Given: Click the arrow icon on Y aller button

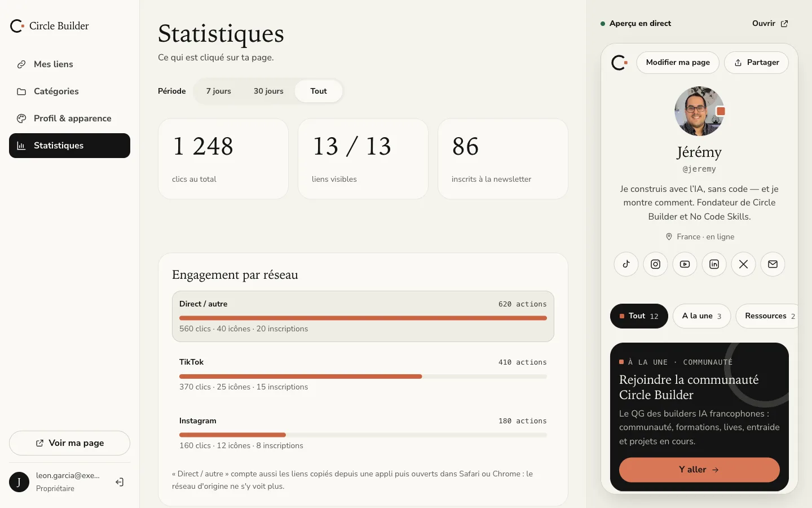Looking at the screenshot, I should (x=716, y=470).
